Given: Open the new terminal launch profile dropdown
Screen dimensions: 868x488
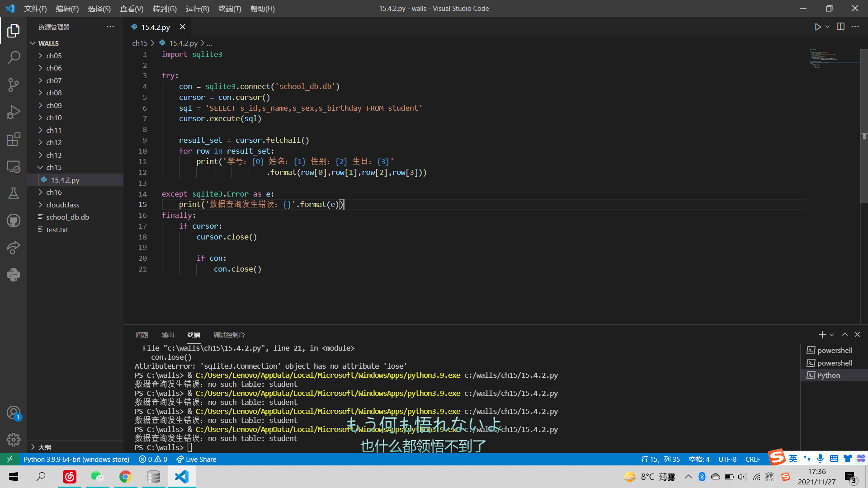Looking at the screenshot, I should pyautogui.click(x=832, y=335).
